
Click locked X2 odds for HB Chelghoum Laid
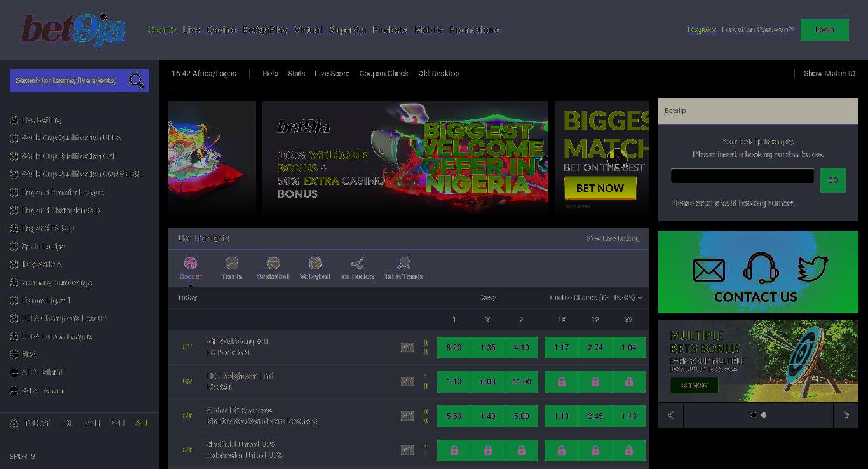[x=628, y=382]
